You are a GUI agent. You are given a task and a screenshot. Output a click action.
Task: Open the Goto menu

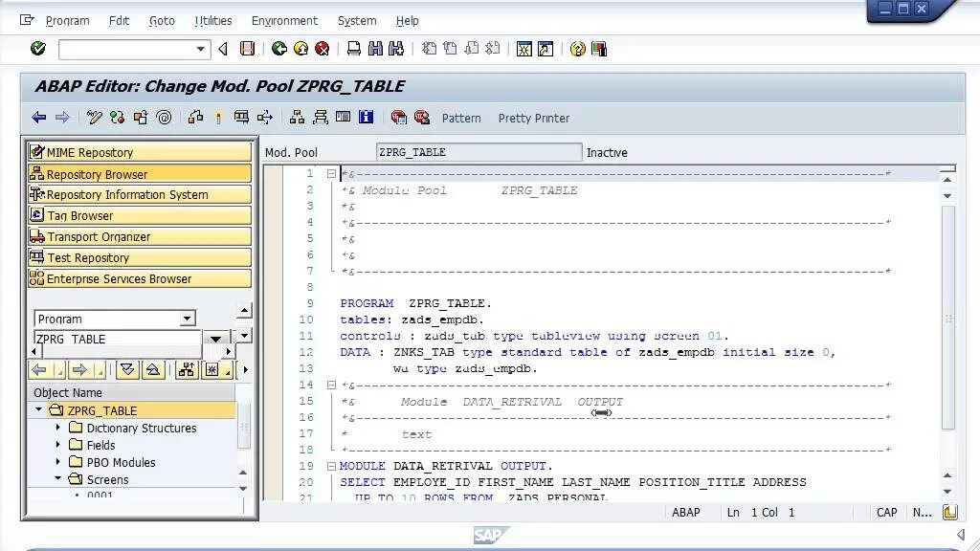tap(162, 21)
